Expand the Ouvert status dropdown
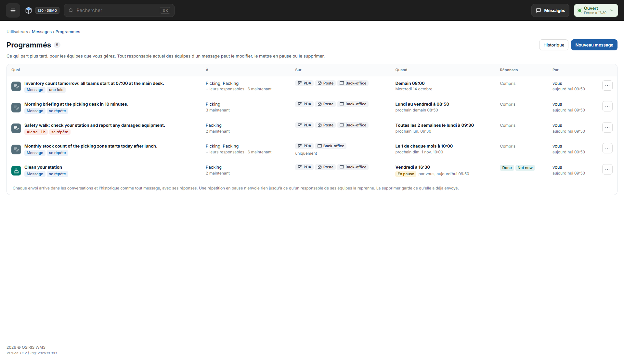Screen dimensions: 624x364 pos(596,10)
